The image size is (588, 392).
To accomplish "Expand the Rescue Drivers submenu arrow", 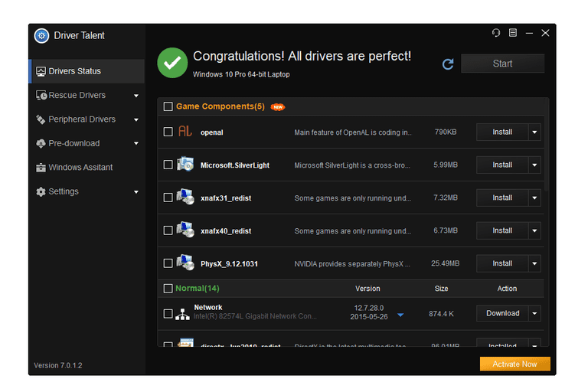I will [136, 96].
